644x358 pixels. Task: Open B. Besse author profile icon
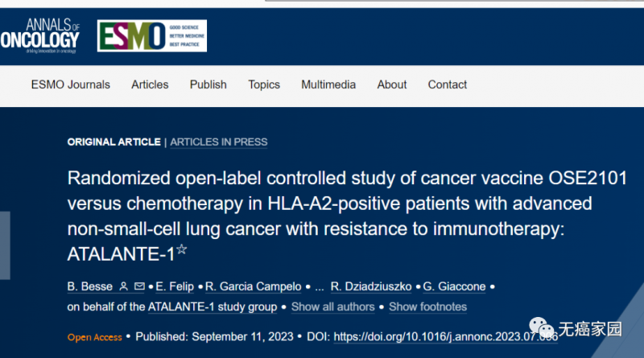(123, 286)
